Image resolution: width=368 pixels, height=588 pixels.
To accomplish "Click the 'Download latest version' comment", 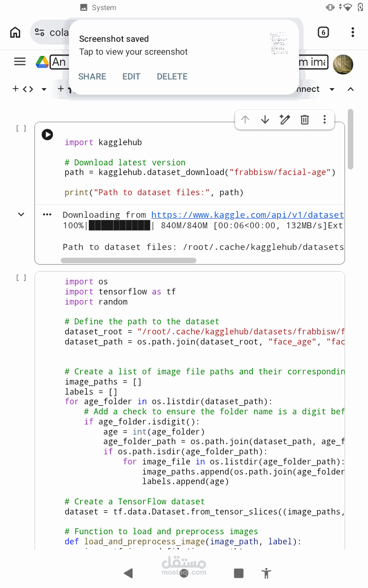I will (125, 162).
